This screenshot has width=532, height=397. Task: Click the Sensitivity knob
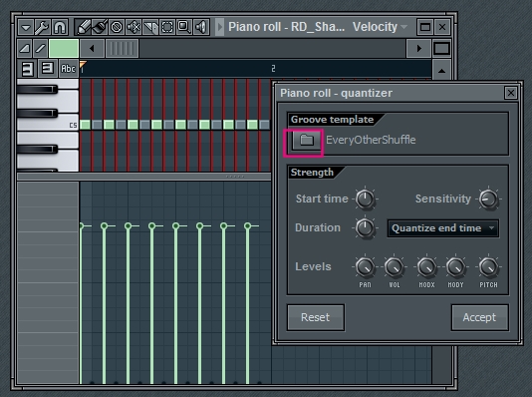click(488, 199)
